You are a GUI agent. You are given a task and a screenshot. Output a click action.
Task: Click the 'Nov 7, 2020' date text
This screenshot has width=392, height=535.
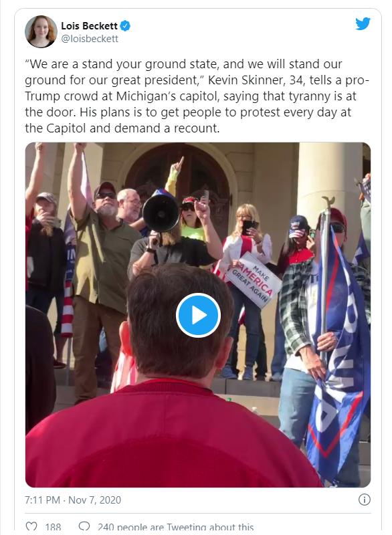pos(94,500)
